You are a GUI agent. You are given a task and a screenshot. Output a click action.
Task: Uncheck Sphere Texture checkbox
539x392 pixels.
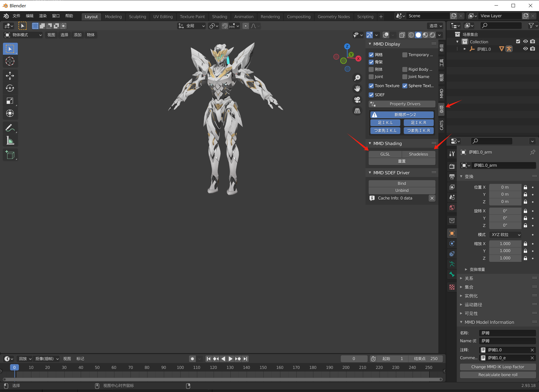coord(405,86)
